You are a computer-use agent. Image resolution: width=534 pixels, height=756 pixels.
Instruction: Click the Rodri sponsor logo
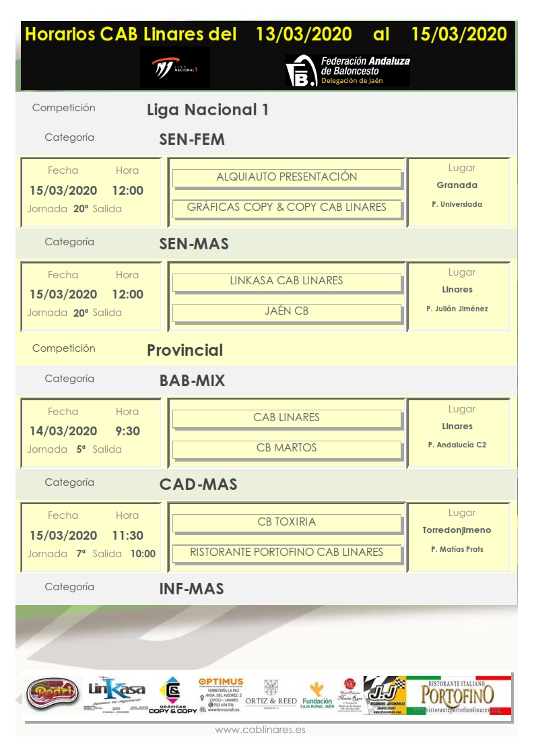(53, 693)
